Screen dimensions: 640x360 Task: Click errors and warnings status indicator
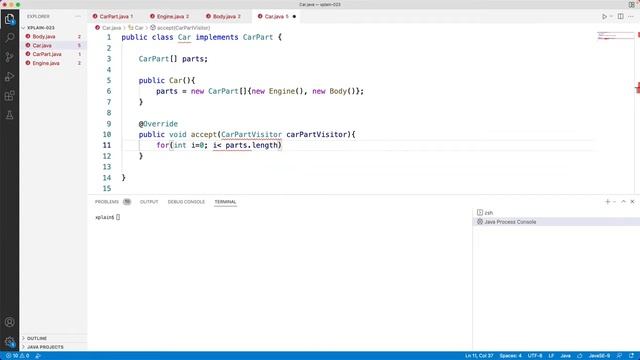(17, 356)
